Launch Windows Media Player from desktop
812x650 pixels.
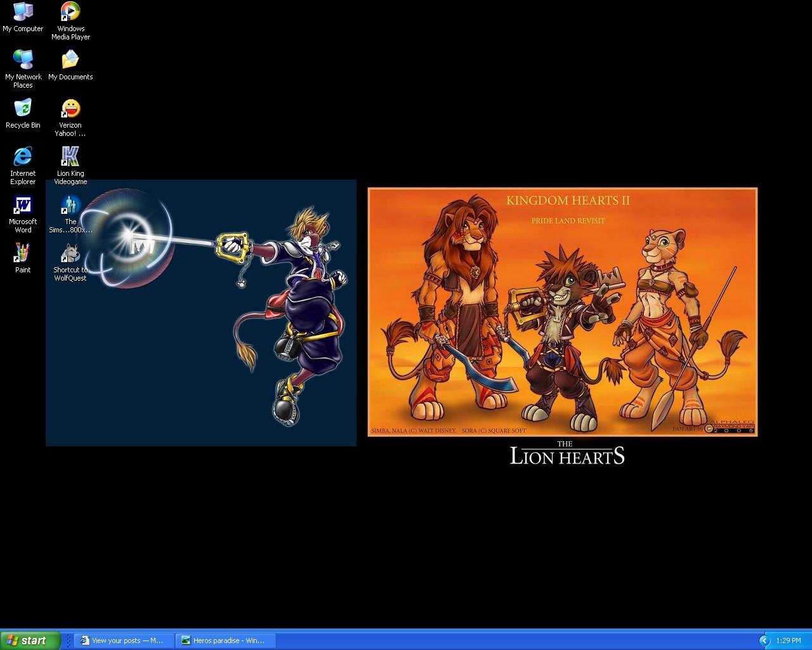click(70, 13)
